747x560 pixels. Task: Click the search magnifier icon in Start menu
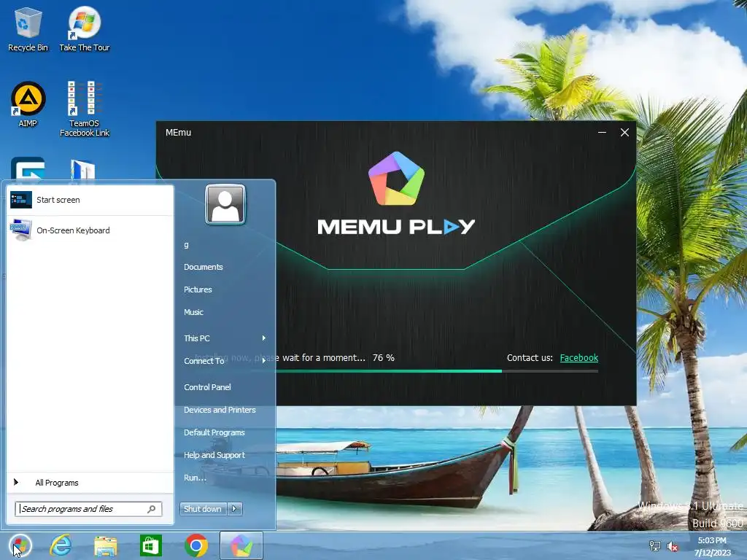(x=152, y=509)
